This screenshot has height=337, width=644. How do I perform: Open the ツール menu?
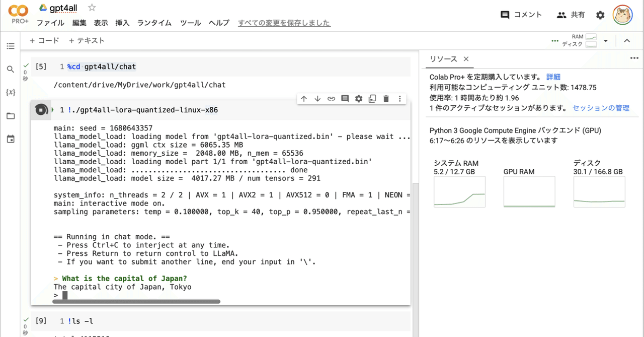190,23
